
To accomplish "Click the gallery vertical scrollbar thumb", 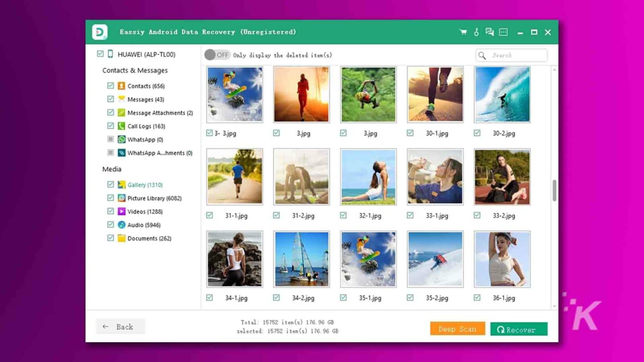I will click(554, 190).
